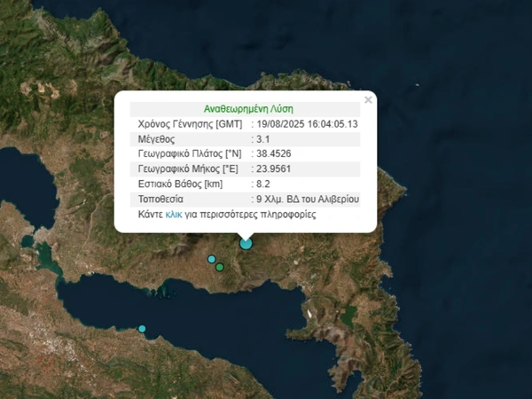Click the longitude value 23.9561
The height and width of the screenshot is (399, 532).
coord(276,169)
